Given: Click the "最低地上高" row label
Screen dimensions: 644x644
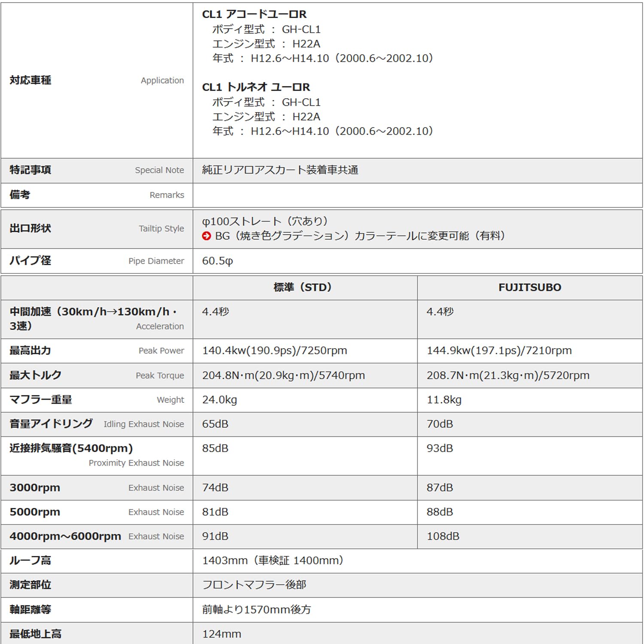Looking at the screenshot, I should [x=36, y=634].
